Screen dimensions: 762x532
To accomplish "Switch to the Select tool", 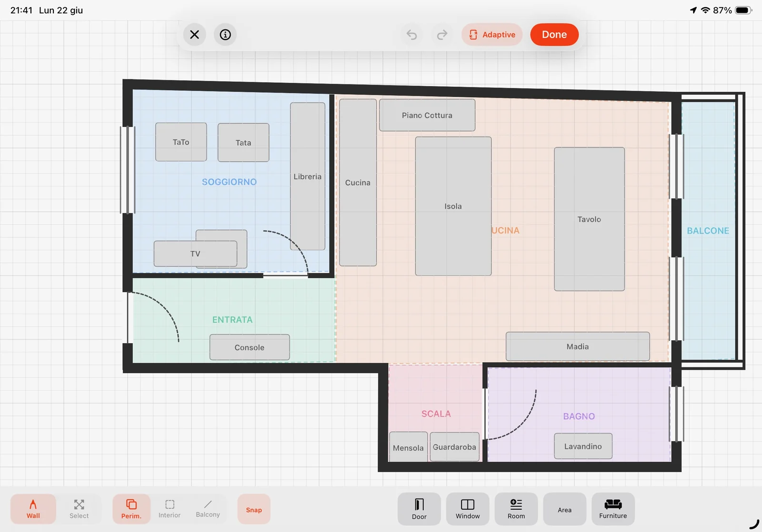I will 79,509.
